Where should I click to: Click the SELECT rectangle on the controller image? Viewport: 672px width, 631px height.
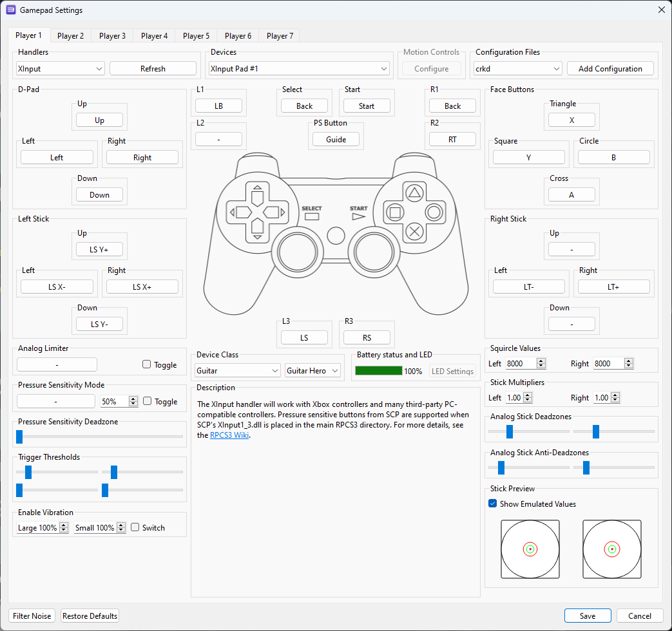[312, 217]
